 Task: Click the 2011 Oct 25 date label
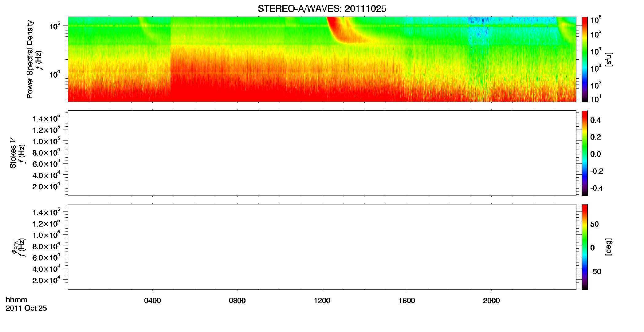coord(26,308)
